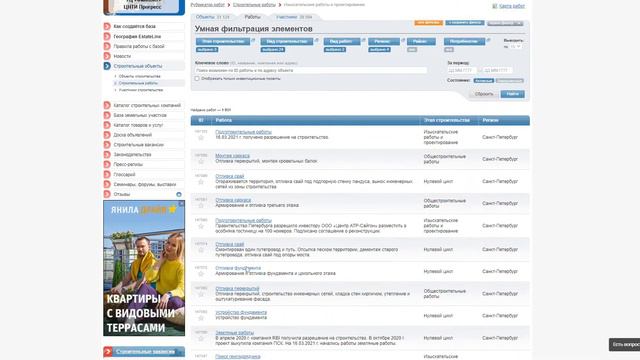
Task: Switch to the 'Работы' tab
Action: point(253,17)
